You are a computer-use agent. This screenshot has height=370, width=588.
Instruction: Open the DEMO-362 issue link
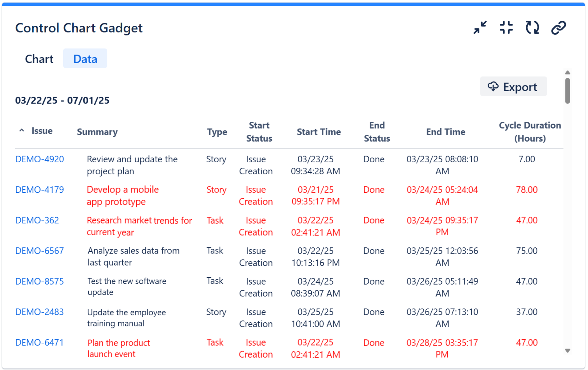click(37, 220)
